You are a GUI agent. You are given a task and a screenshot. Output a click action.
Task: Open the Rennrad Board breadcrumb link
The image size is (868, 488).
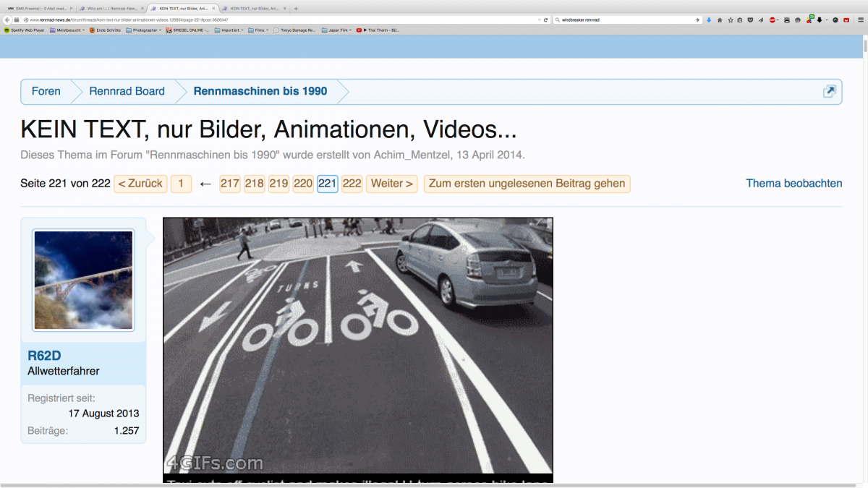127,91
